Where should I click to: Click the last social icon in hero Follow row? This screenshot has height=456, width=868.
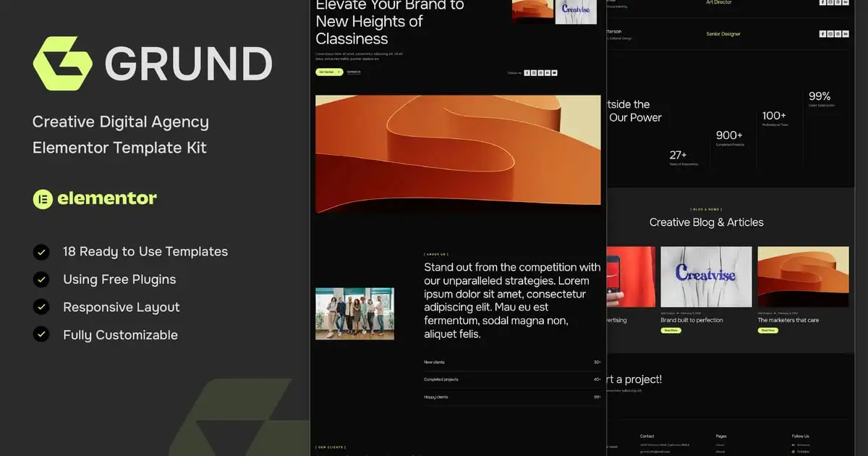554,72
